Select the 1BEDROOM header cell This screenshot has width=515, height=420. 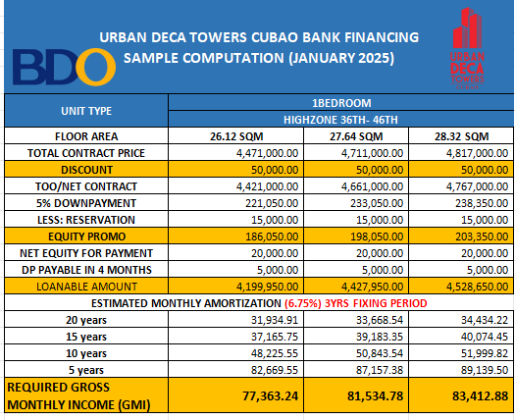[x=341, y=103]
